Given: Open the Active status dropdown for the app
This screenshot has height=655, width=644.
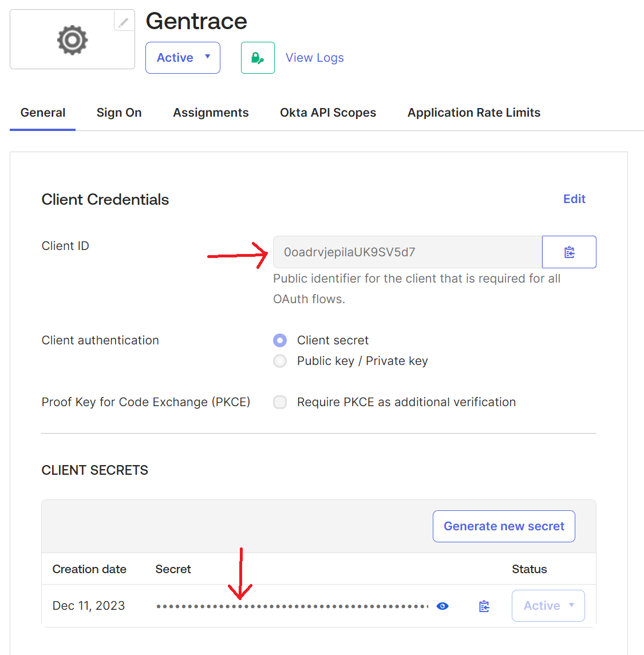Looking at the screenshot, I should (183, 57).
